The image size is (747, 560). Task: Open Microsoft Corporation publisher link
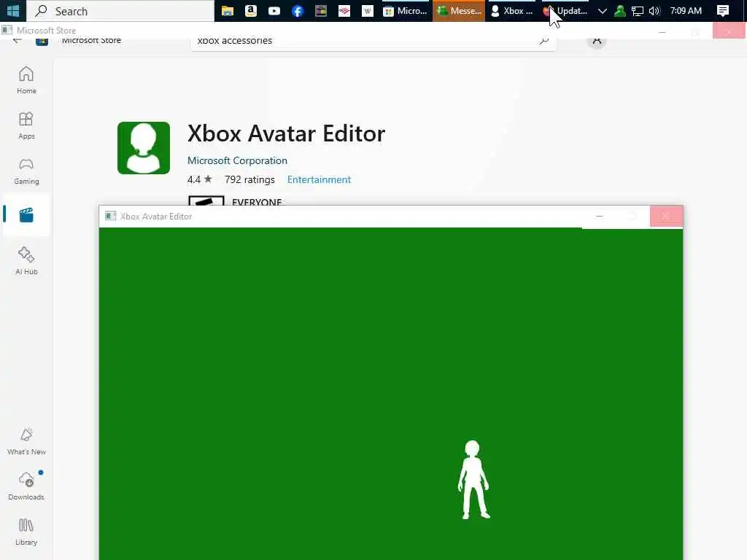(237, 160)
